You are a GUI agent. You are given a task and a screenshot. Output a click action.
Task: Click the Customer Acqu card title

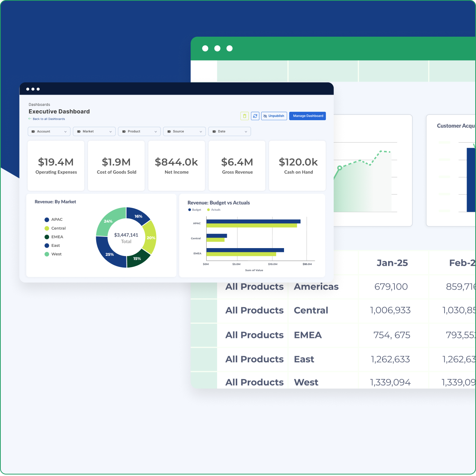tap(456, 126)
